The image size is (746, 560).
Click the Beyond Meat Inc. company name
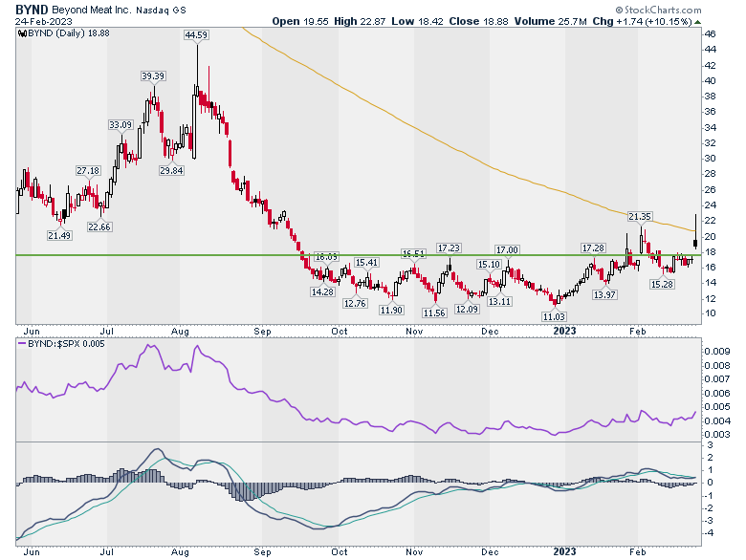(x=91, y=10)
